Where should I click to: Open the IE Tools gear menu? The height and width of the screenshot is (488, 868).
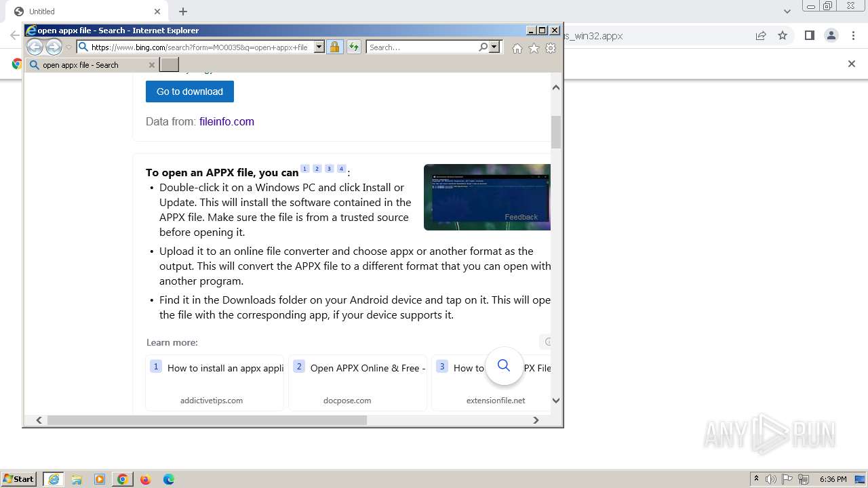tap(551, 48)
